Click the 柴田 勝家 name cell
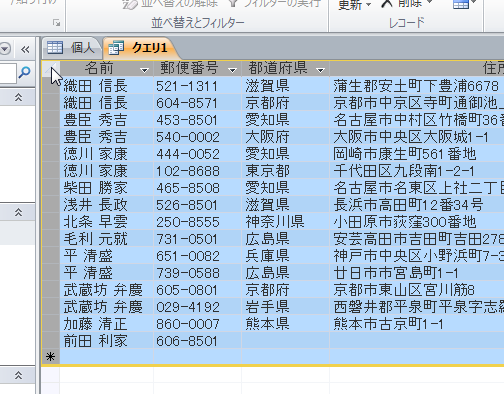 tap(107, 188)
